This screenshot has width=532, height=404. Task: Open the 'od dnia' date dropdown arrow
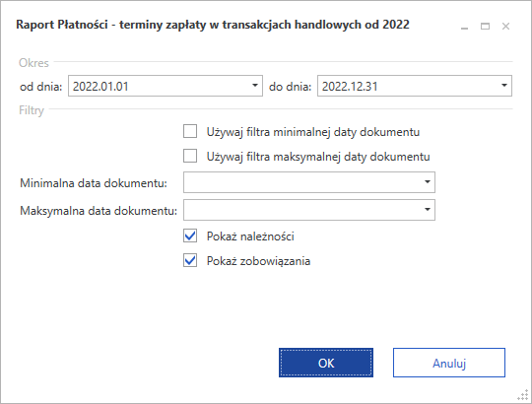[255, 86]
